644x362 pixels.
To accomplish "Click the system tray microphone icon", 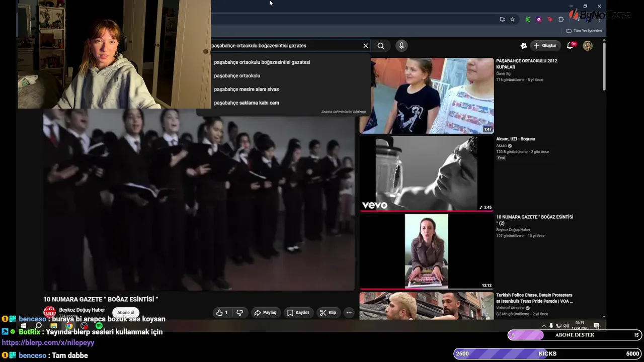I will 551,326.
